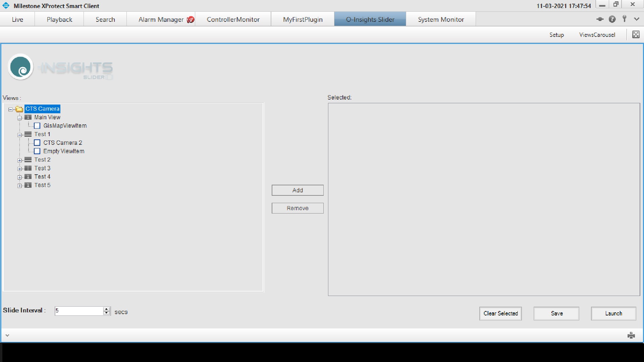This screenshot has height=362, width=644.
Task: Collapse the Test 1 node
Action: click(20, 135)
